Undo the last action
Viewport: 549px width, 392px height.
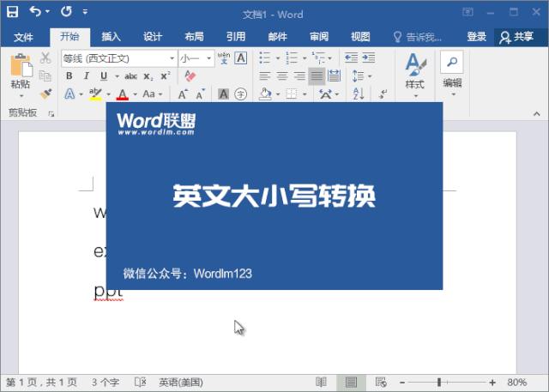point(35,11)
